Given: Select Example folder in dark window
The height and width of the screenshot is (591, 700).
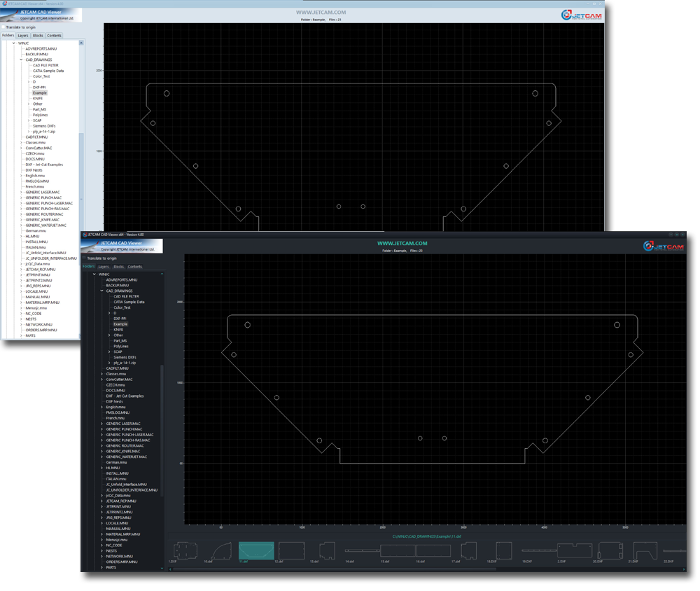Looking at the screenshot, I should click(120, 324).
